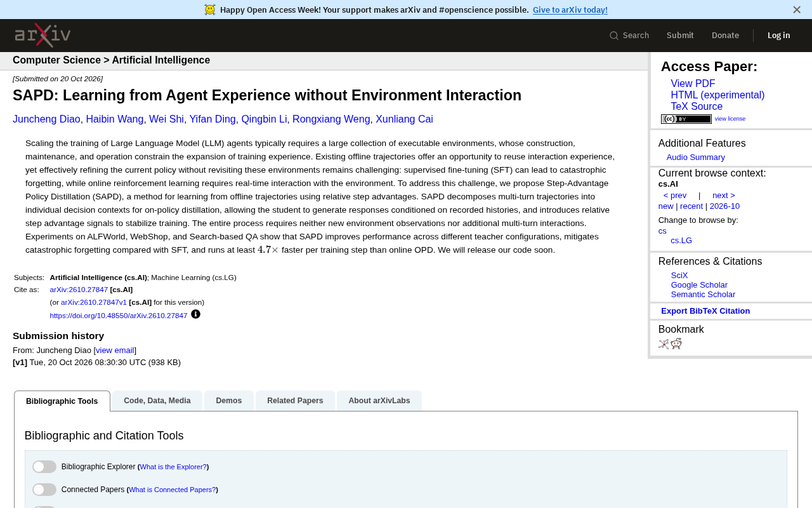Bookmark paper with Reddit icon
Screen dimensions: 812x508
(x=676, y=344)
